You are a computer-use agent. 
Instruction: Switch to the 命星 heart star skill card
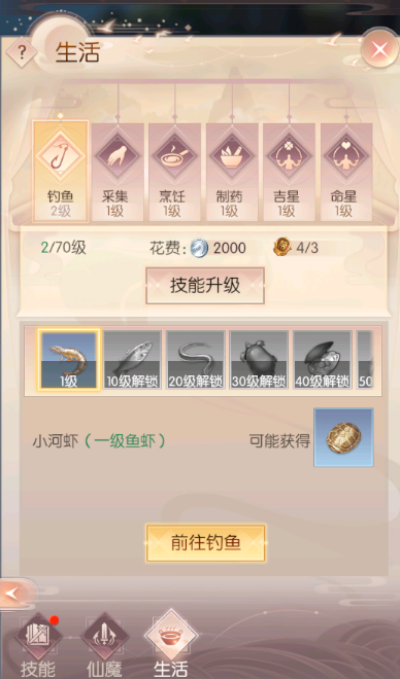[346, 172]
